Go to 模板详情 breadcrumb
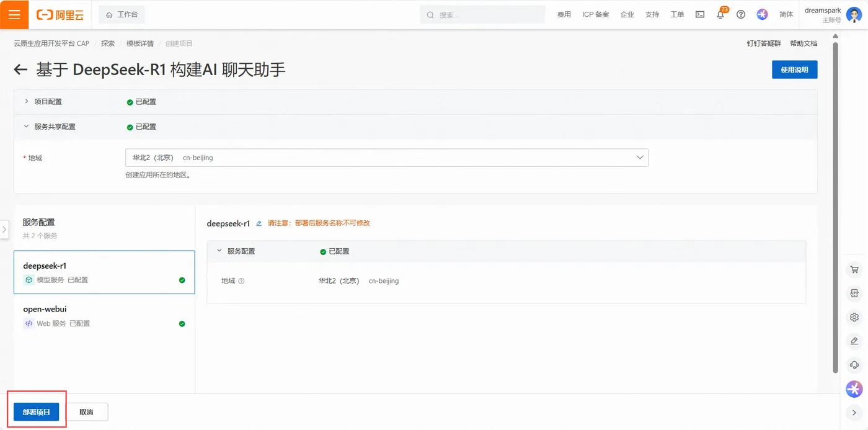 (x=140, y=43)
